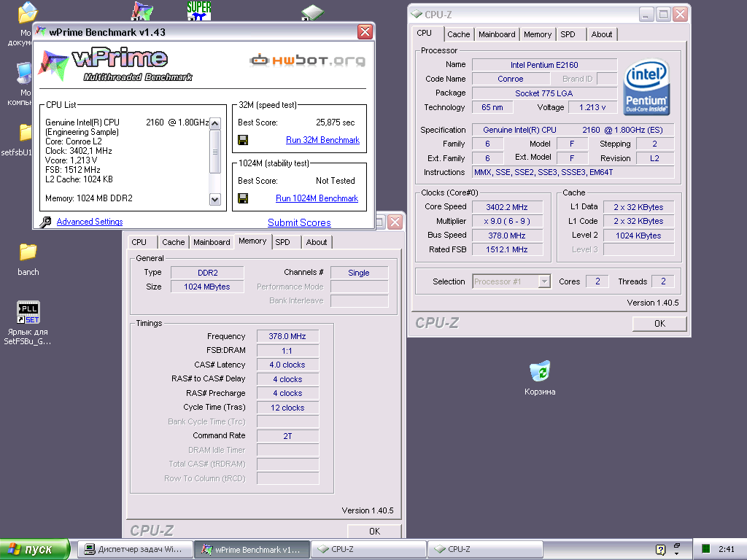The width and height of the screenshot is (747, 560).
Task: Click the Cycle Time 12 clocks value
Action: [287, 408]
